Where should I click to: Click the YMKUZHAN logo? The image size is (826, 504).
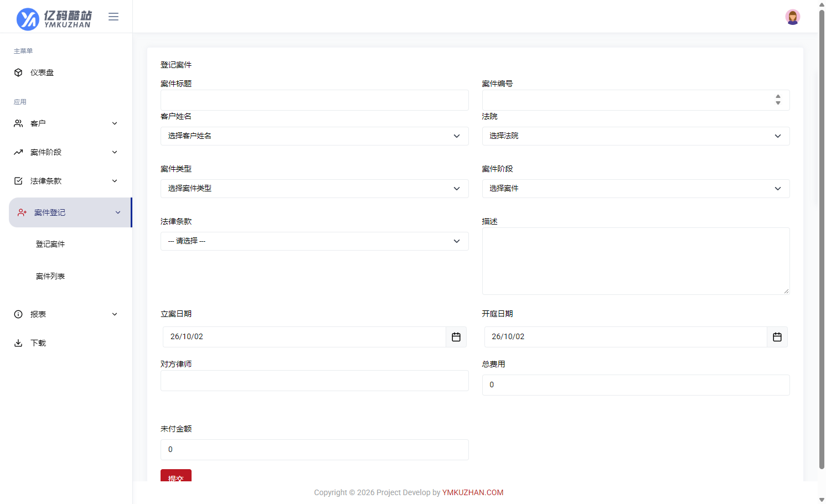pyautogui.click(x=54, y=19)
